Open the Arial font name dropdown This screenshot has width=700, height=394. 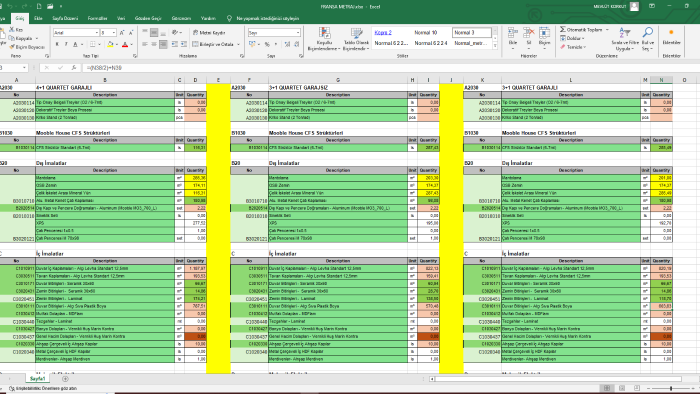tap(96, 33)
